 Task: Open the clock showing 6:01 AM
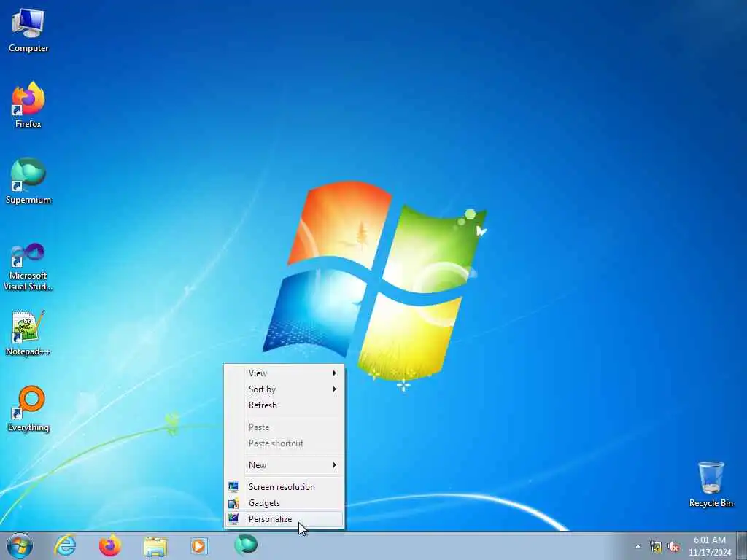(x=710, y=546)
